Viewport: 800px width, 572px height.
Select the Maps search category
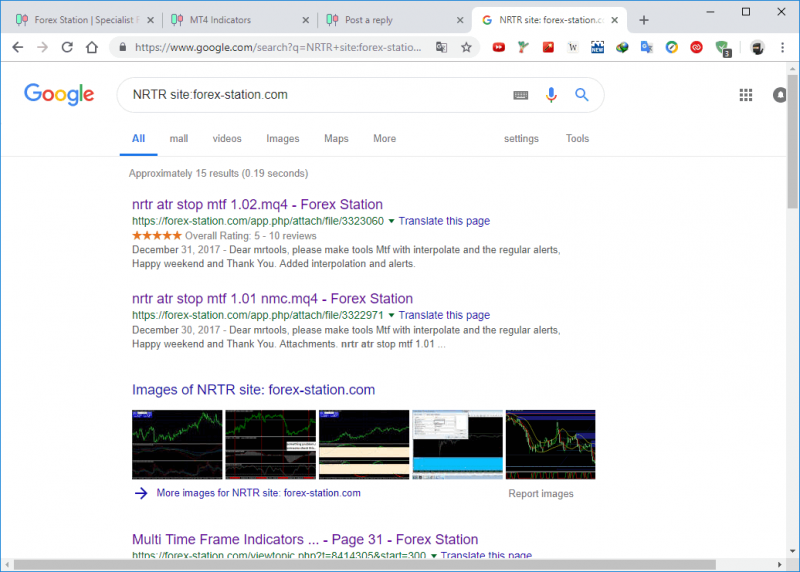click(x=336, y=139)
